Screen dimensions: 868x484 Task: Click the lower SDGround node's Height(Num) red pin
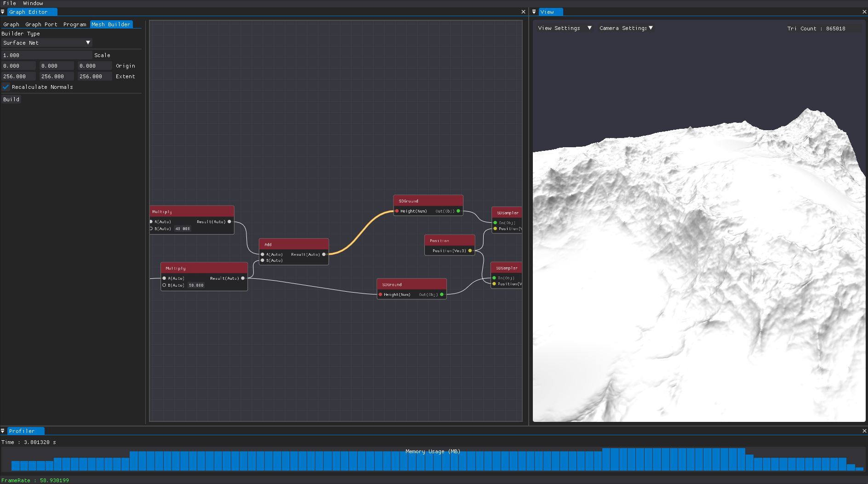(380, 294)
